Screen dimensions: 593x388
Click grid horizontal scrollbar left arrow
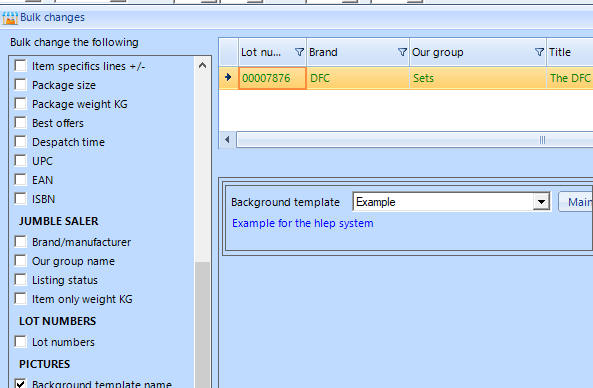227,140
